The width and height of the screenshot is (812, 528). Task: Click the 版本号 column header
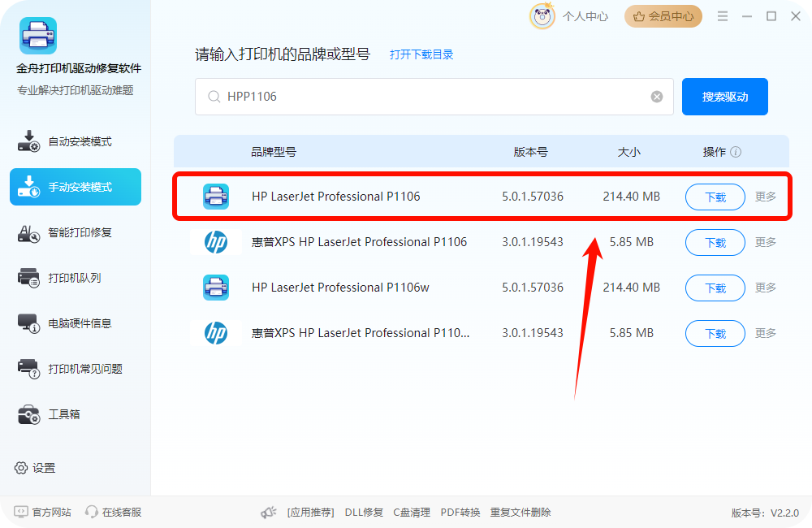point(531,152)
